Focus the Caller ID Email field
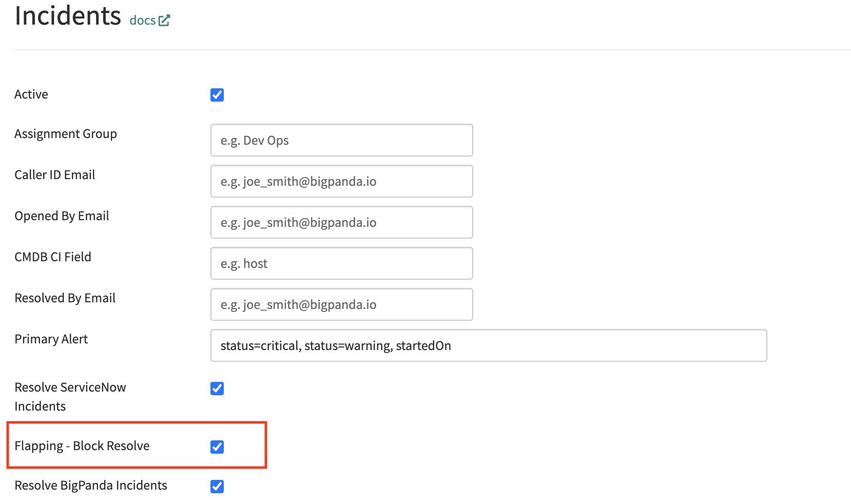Image resolution: width=851 pixels, height=504 pixels. coord(341,181)
